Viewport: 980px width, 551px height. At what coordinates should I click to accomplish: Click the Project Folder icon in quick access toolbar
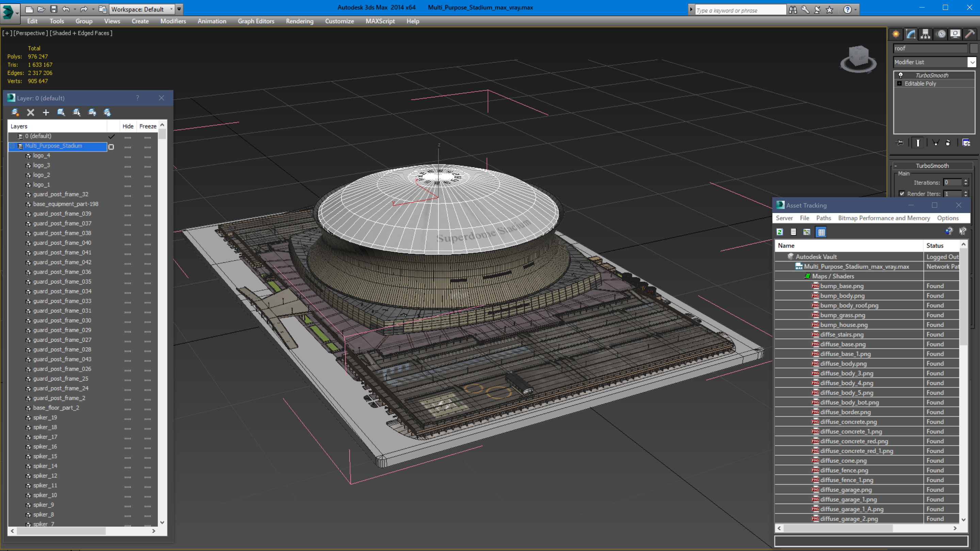[102, 9]
